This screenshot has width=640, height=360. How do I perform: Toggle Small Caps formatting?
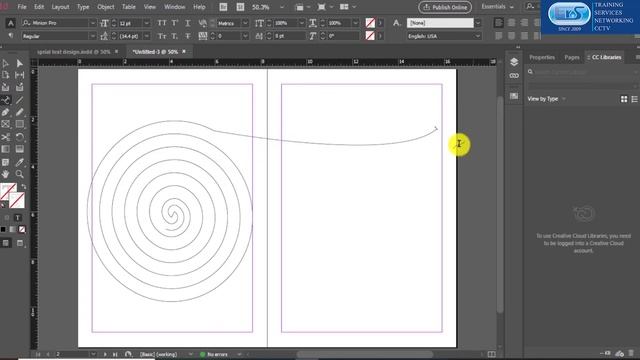[162, 36]
